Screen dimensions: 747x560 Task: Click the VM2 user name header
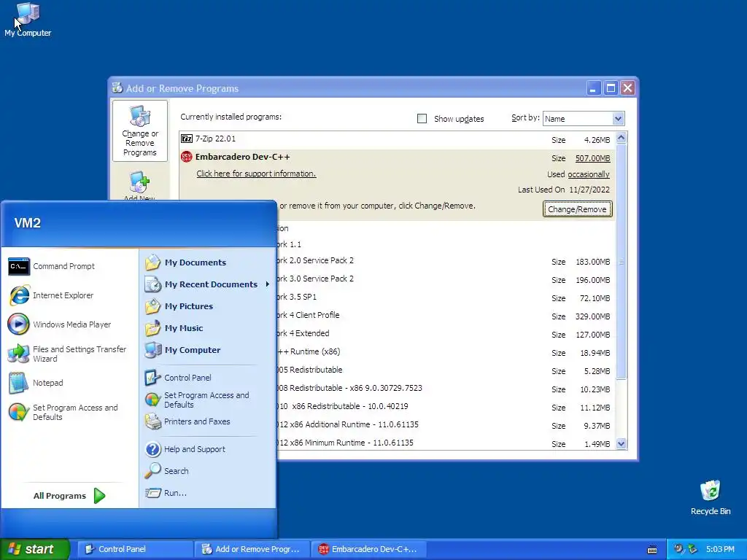point(27,223)
